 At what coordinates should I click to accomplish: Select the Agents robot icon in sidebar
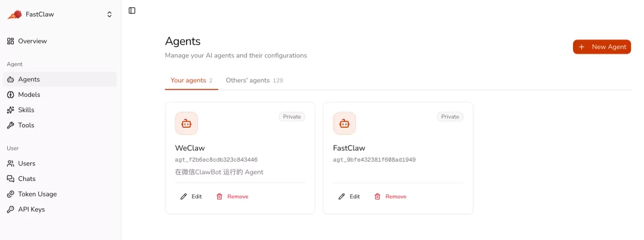click(11, 79)
